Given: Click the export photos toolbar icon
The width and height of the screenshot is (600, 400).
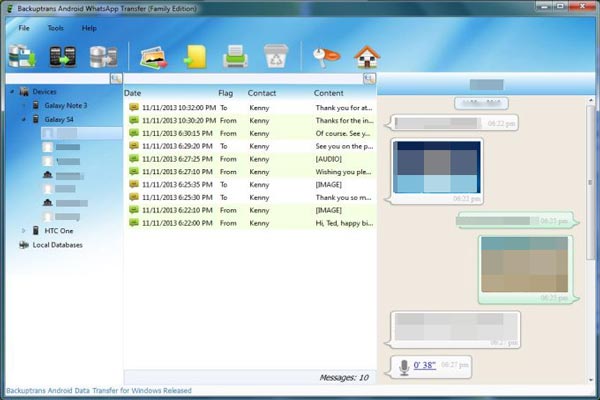Looking at the screenshot, I should pos(153,57).
